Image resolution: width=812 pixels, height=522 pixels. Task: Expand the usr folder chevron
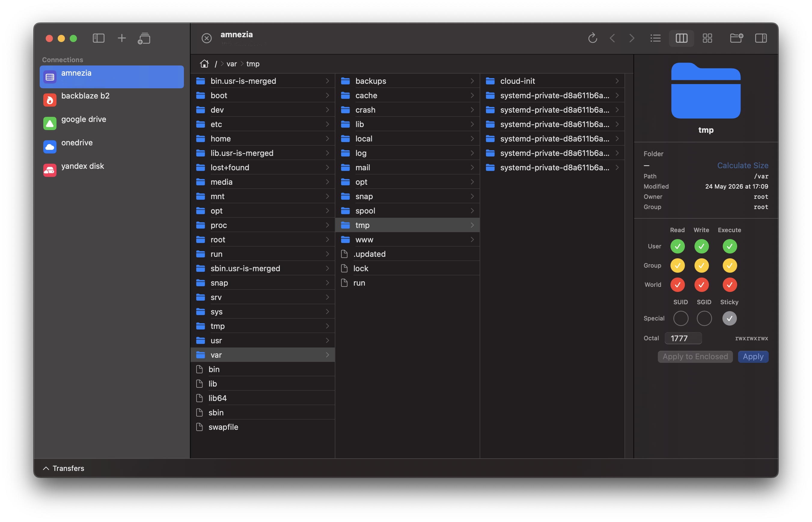pyautogui.click(x=327, y=340)
